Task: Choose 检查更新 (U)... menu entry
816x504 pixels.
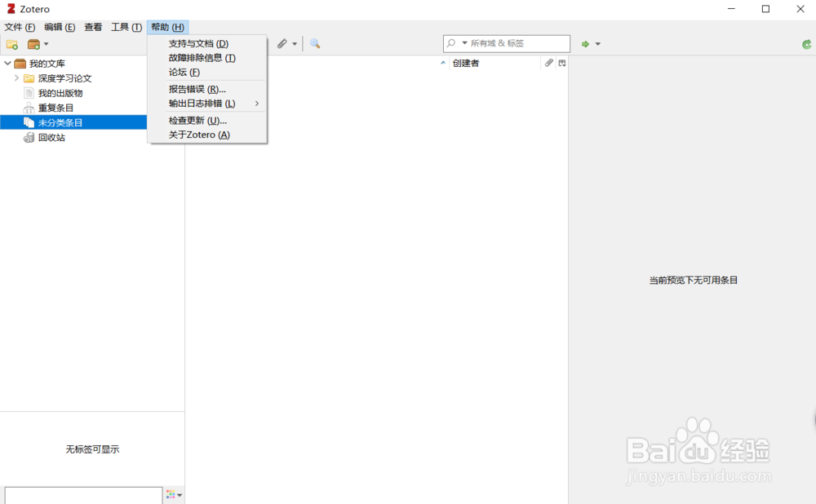Action: pos(207,121)
